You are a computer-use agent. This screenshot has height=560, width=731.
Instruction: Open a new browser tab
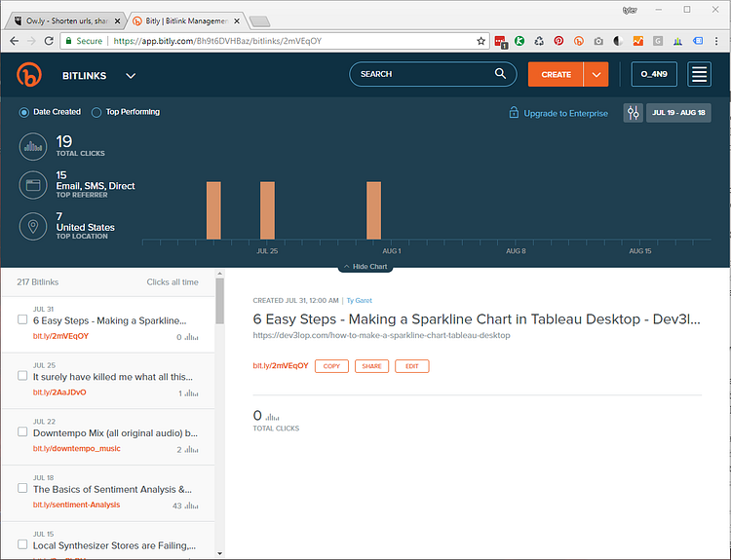click(x=259, y=21)
